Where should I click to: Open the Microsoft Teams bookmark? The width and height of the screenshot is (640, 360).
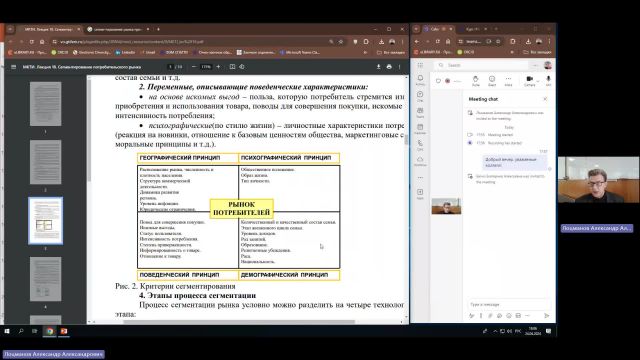(x=300, y=53)
